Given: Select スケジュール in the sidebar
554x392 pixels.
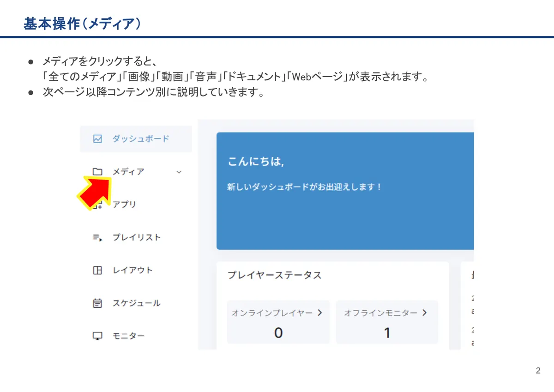Looking at the screenshot, I should 136,303.
